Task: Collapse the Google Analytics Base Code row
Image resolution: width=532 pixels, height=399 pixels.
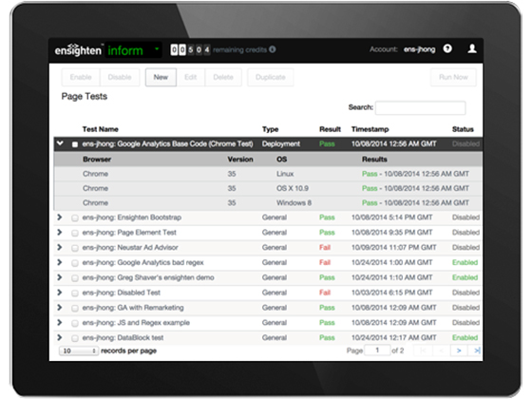Action: pos(60,143)
